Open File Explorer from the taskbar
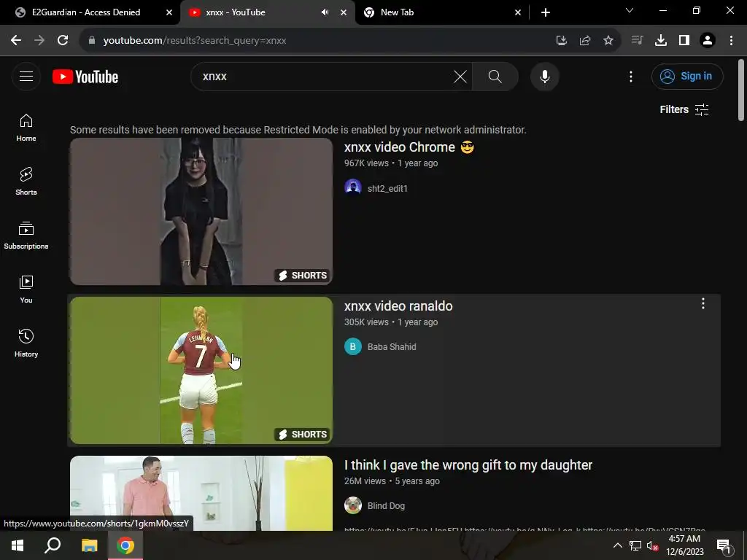The width and height of the screenshot is (747, 560). point(89,545)
